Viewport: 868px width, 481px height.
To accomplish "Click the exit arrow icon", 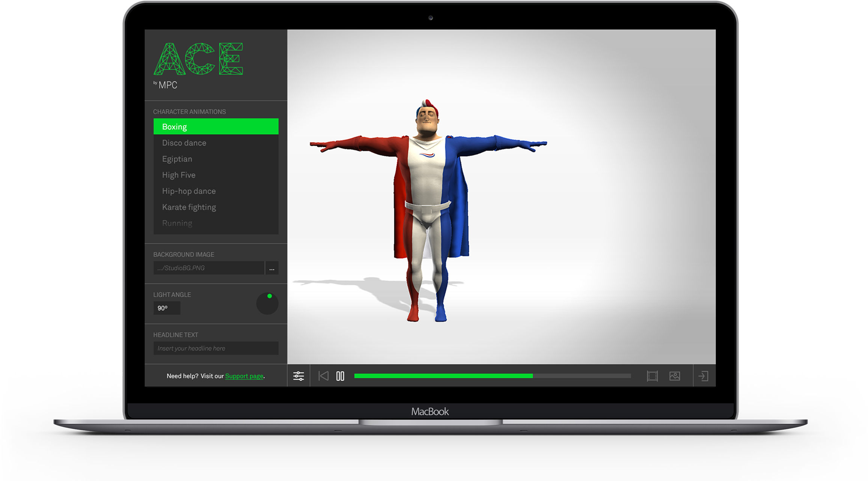I will (703, 376).
